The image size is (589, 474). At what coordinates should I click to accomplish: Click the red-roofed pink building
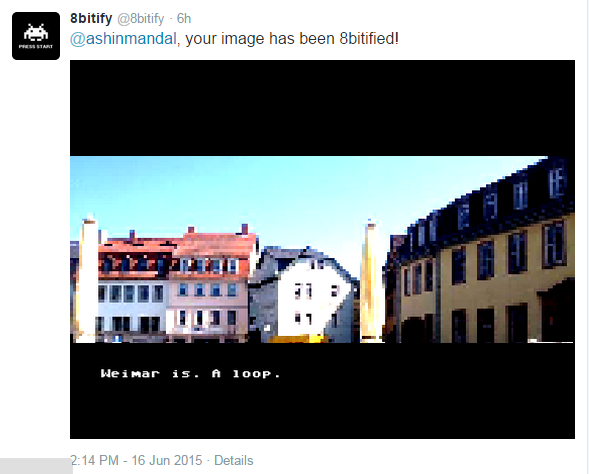[212, 284]
